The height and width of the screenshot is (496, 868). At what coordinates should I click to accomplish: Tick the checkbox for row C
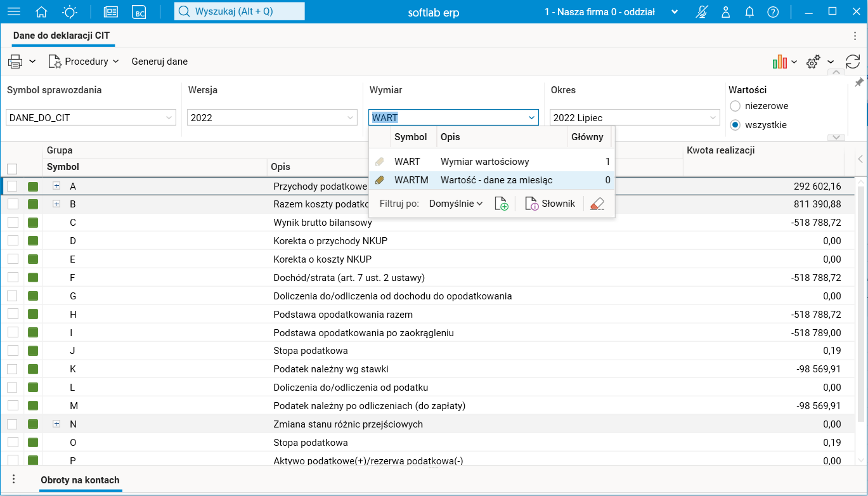coord(12,223)
